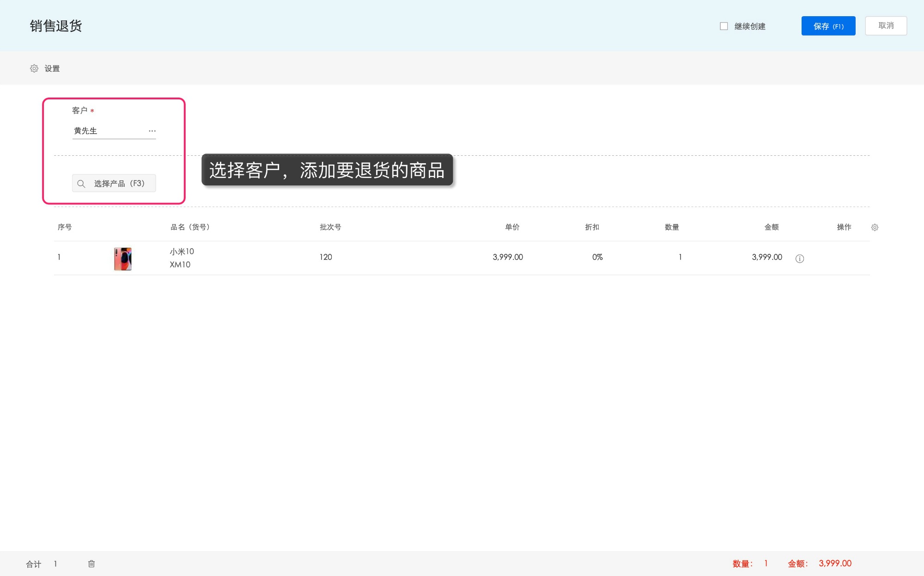Click the trash icon in footer bar
The width and height of the screenshot is (924, 576).
pyautogui.click(x=91, y=564)
